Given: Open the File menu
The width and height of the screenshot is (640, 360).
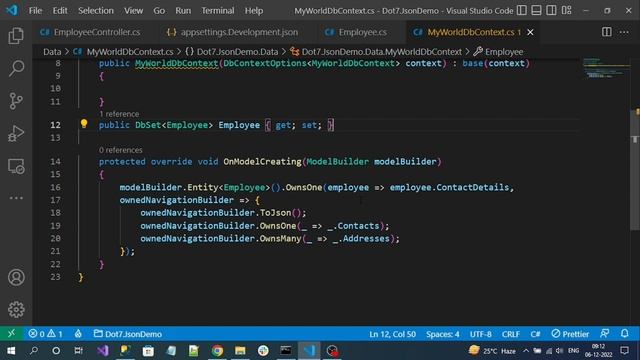Looking at the screenshot, I should click(x=36, y=11).
